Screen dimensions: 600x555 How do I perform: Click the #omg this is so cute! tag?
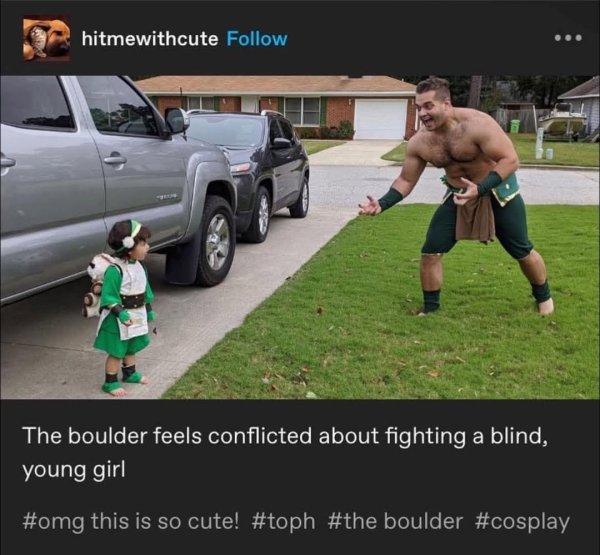point(130,521)
